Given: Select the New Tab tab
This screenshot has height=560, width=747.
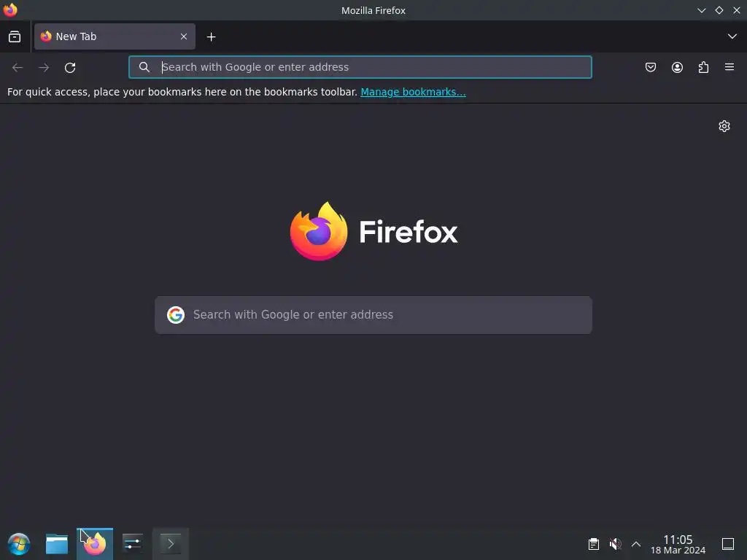Looking at the screenshot, I should 115,36.
